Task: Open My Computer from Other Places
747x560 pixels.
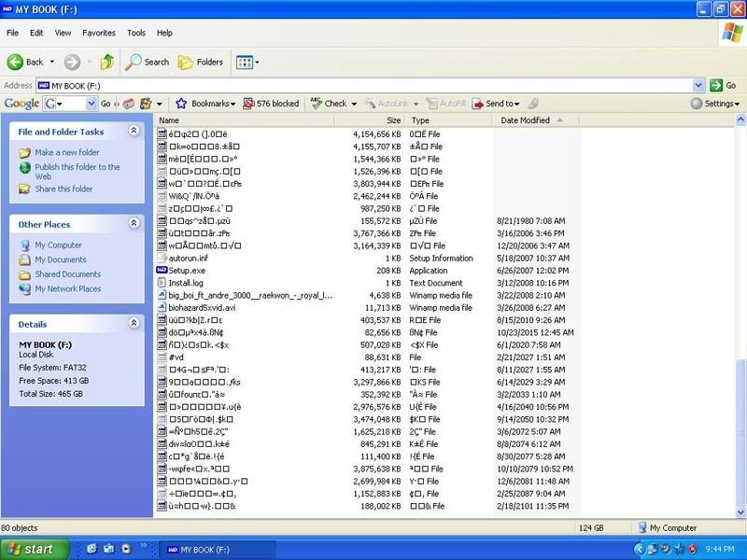Action: coord(58,245)
